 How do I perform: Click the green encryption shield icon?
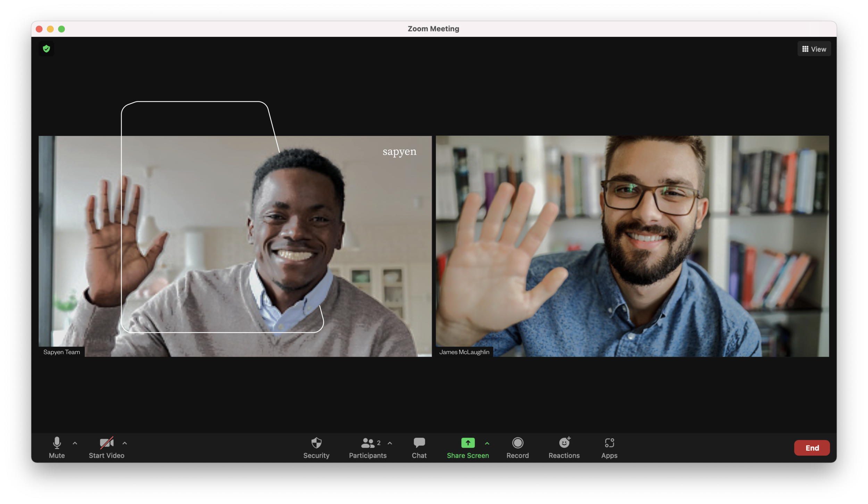[x=46, y=49]
